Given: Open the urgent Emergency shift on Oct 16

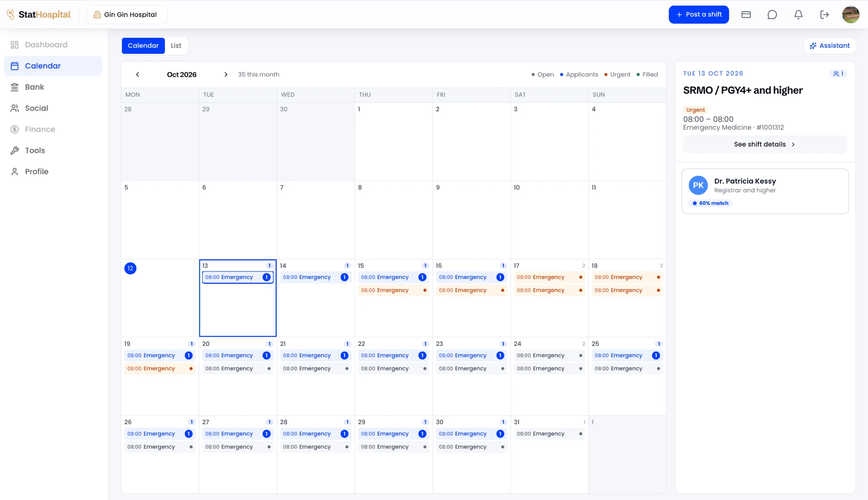Looking at the screenshot, I should click(471, 290).
